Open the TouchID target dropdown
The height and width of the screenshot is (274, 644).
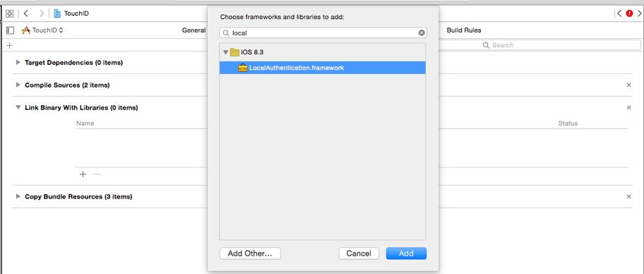tap(42, 30)
